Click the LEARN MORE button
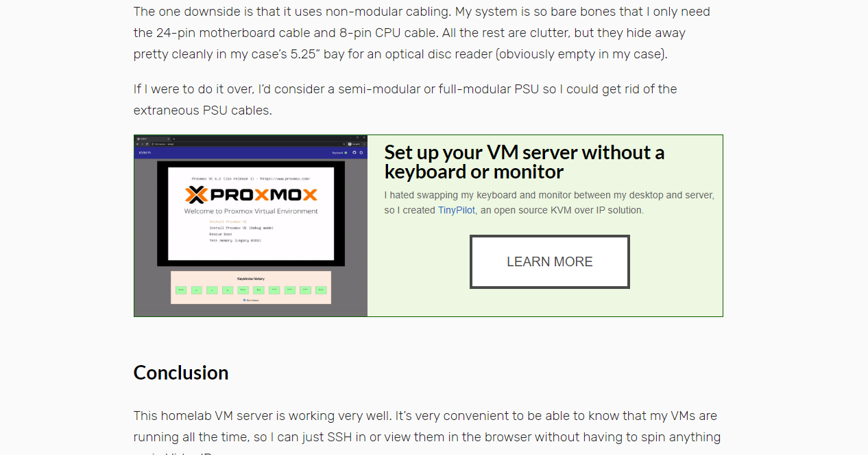Image resolution: width=868 pixels, height=455 pixels. (x=550, y=261)
